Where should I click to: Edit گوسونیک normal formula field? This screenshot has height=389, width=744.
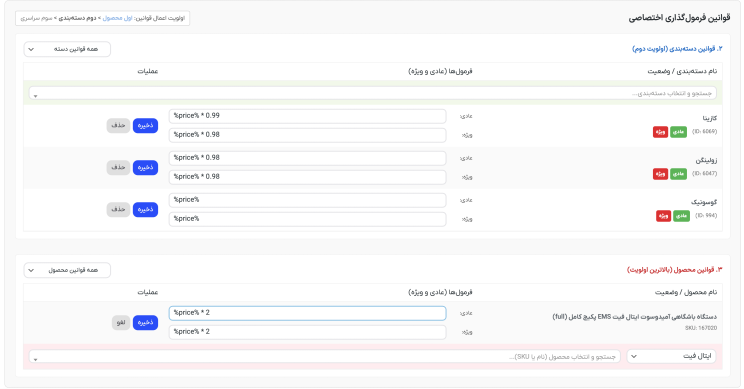307,200
